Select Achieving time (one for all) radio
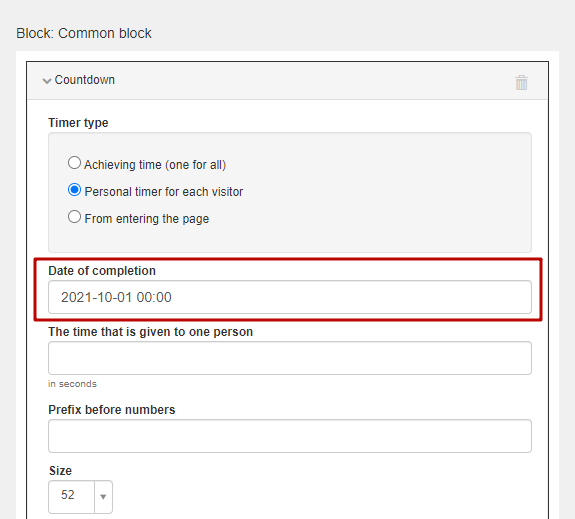The image size is (575, 519). (x=74, y=163)
